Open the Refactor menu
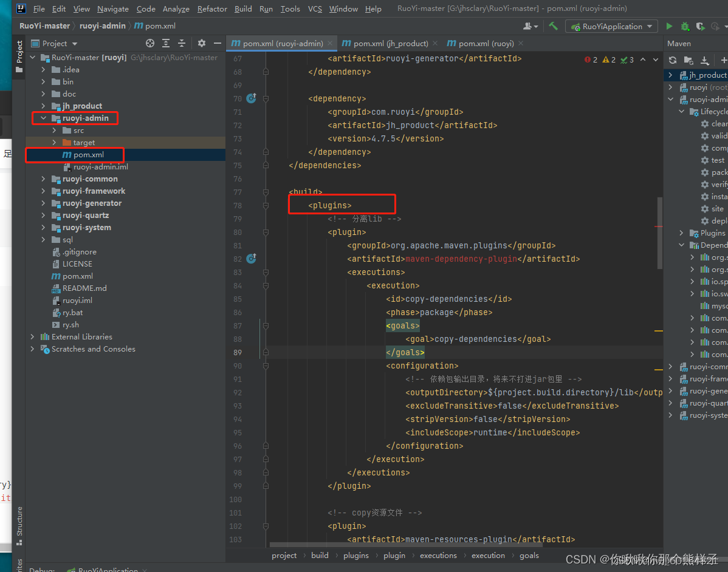The image size is (728, 572). point(211,9)
